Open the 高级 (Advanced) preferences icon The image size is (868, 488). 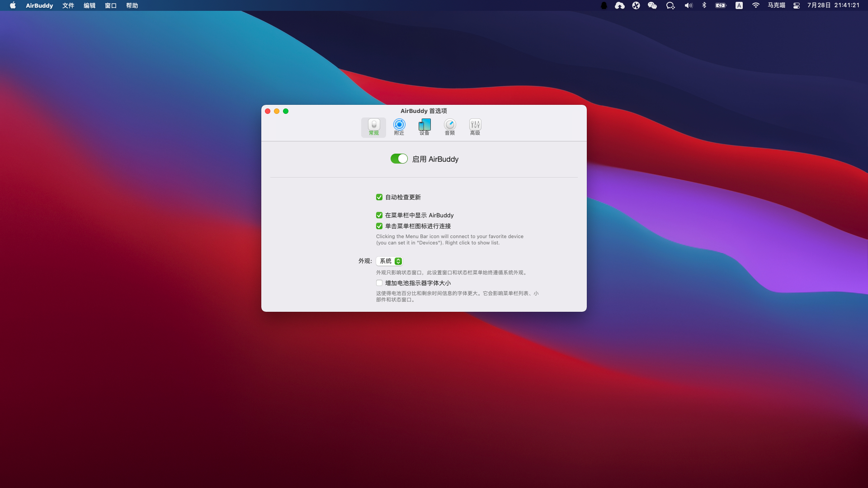tap(475, 127)
